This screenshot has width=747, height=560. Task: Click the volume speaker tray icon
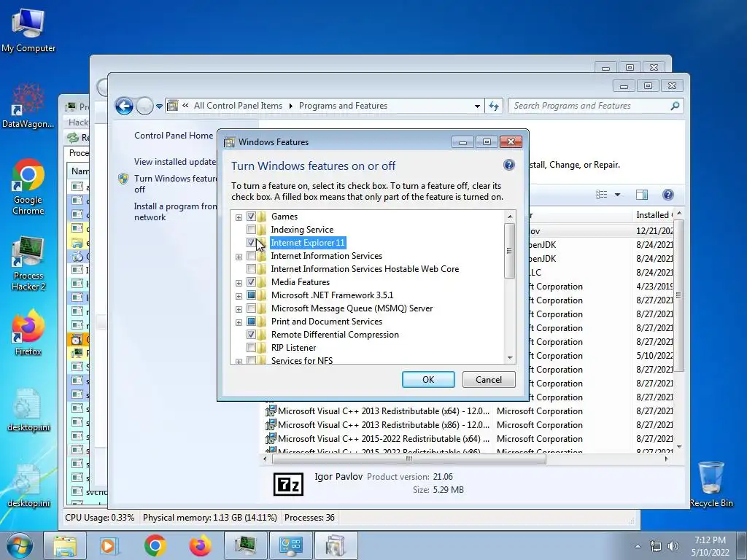point(673,546)
